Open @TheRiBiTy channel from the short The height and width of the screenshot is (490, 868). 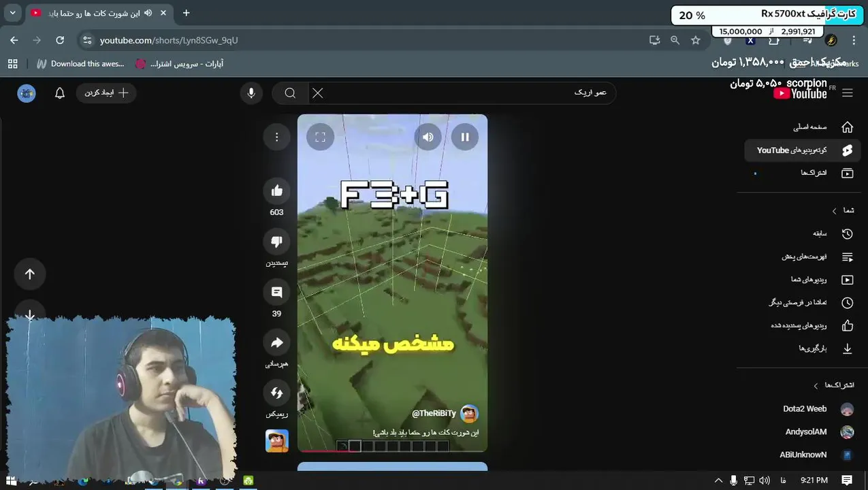(434, 414)
